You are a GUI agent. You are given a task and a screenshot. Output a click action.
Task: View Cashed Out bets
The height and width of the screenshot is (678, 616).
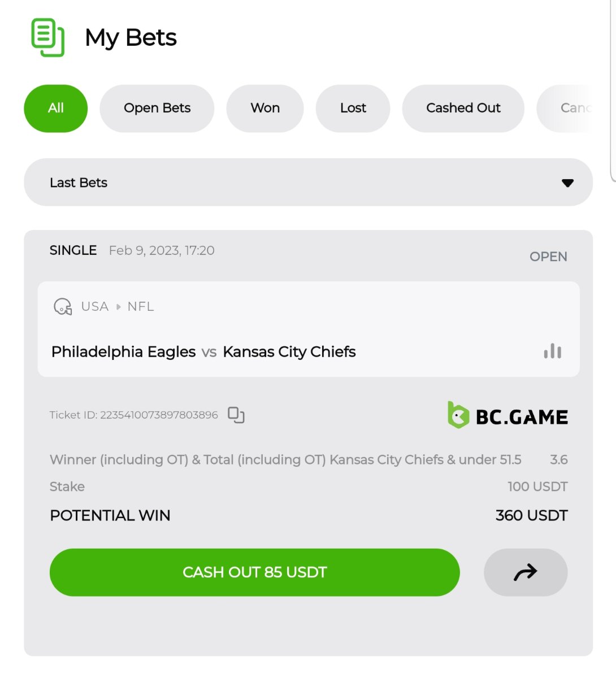463,108
